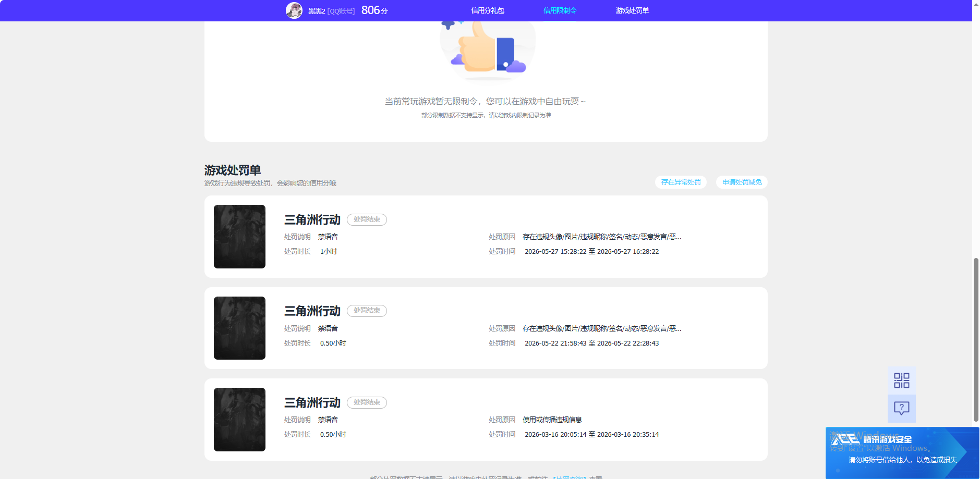Click the user avatar in the header
Viewport: 980px width, 479px height.
(x=294, y=10)
